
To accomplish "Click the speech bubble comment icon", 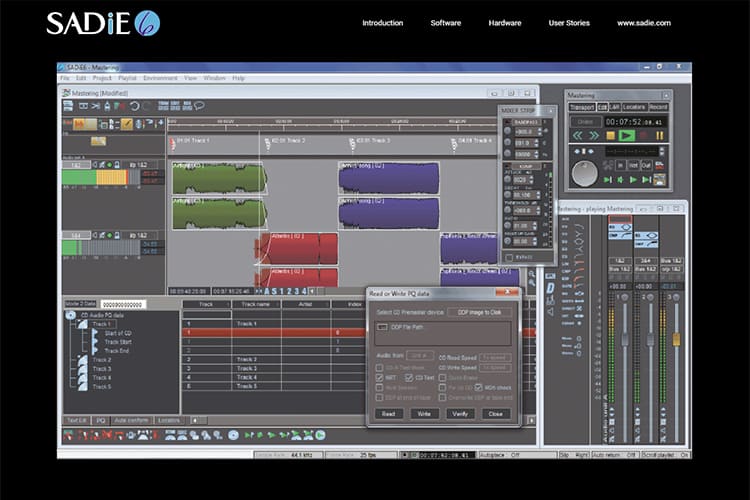I will click(x=199, y=106).
